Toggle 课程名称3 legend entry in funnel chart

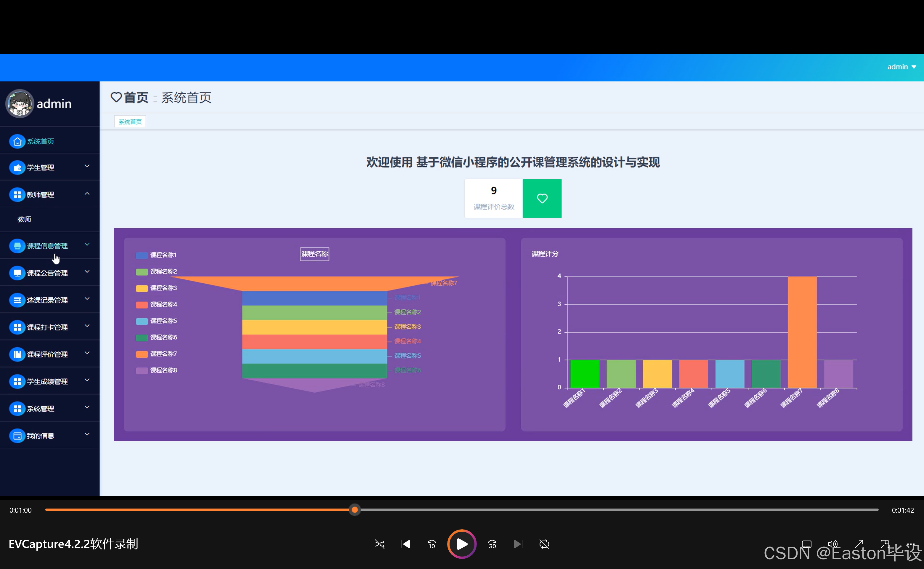pyautogui.click(x=156, y=288)
